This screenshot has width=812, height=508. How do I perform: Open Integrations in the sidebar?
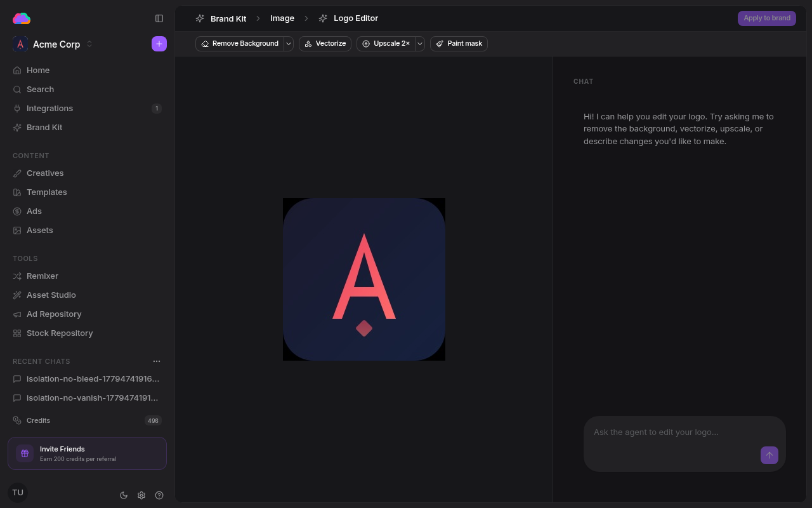pos(87,108)
